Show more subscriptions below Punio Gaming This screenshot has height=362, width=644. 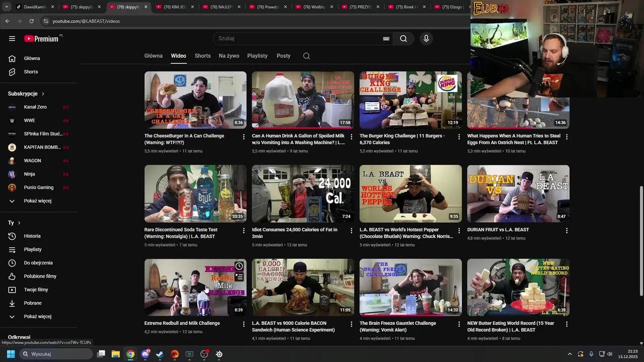pos(38,201)
